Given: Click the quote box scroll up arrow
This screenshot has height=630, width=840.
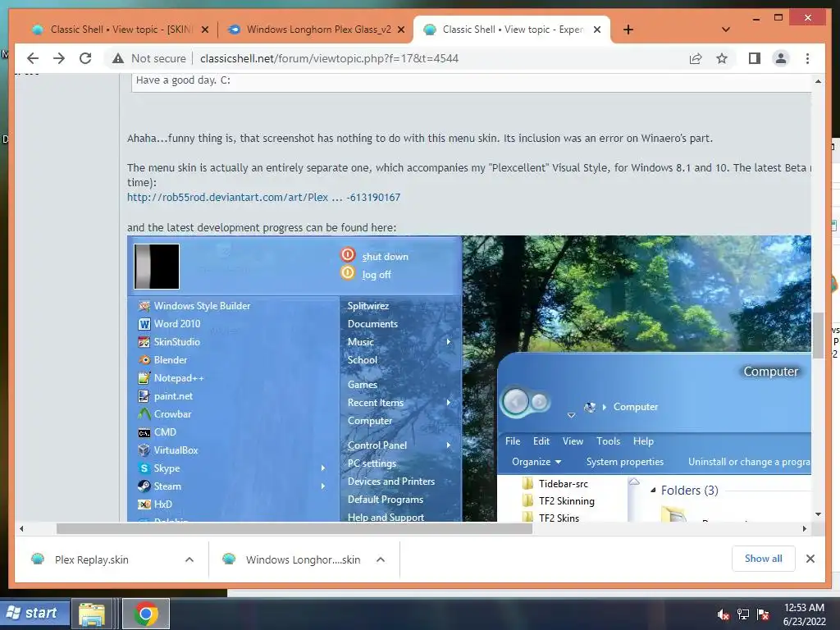Looking at the screenshot, I should point(818,81).
